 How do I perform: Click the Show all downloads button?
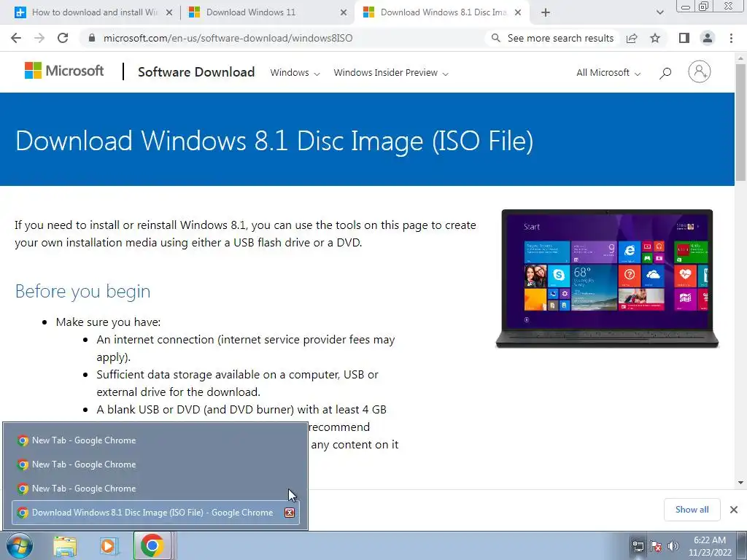692,510
